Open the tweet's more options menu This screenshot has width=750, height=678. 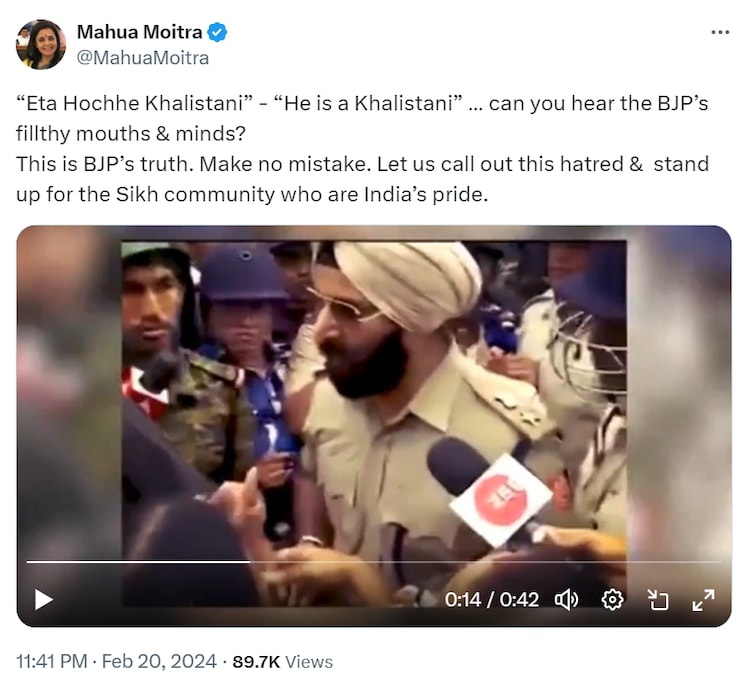tap(720, 32)
